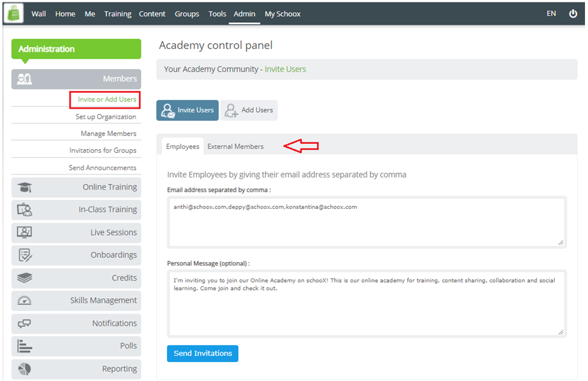This screenshot has height=381, width=588.
Task: Open the Training menu
Action: pos(118,14)
